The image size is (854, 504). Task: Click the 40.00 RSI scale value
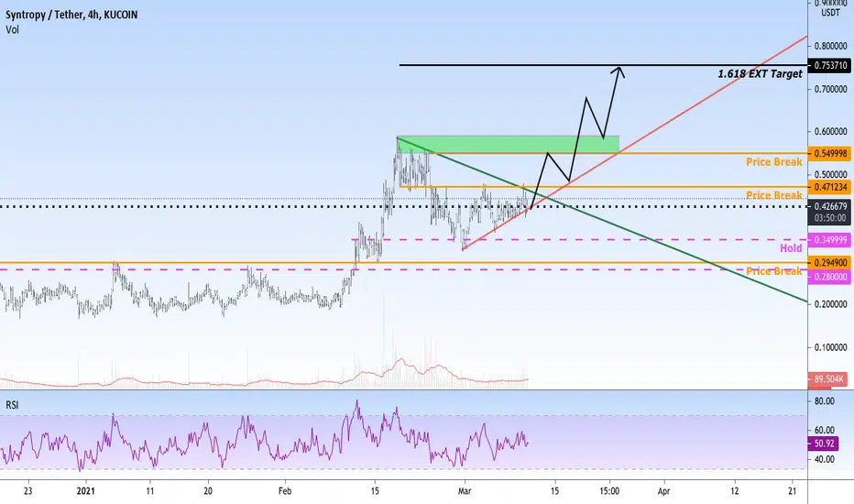[x=824, y=459]
